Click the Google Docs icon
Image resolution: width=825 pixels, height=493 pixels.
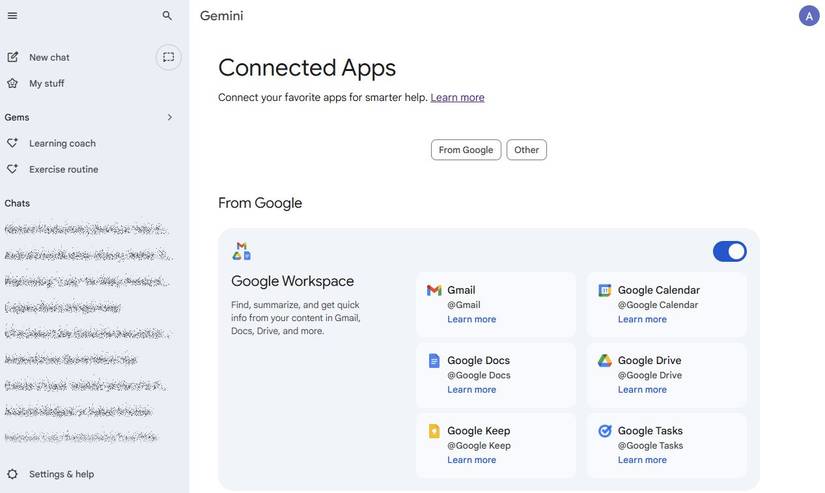(434, 361)
